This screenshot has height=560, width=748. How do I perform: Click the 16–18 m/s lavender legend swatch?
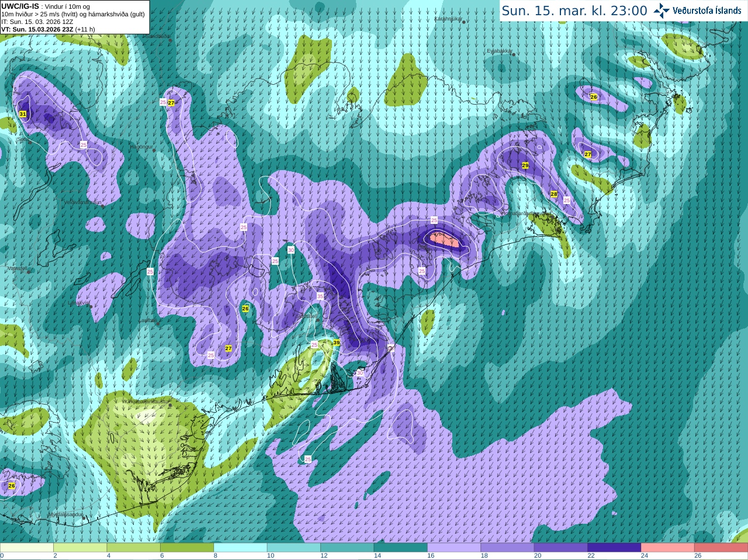point(454,548)
